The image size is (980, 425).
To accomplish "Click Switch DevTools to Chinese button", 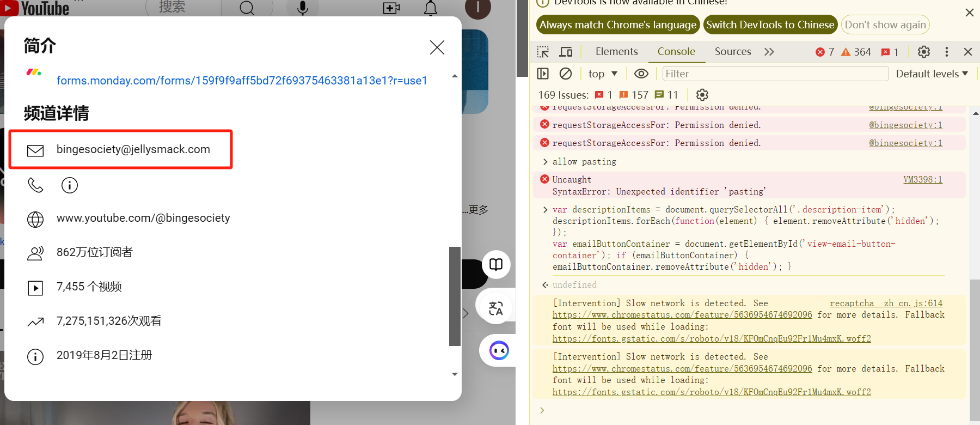I will pos(770,25).
